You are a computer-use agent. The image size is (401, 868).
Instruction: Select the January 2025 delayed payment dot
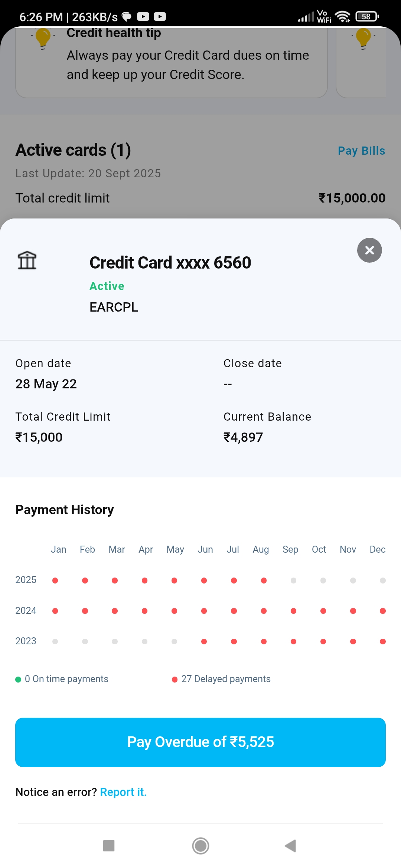click(x=55, y=581)
